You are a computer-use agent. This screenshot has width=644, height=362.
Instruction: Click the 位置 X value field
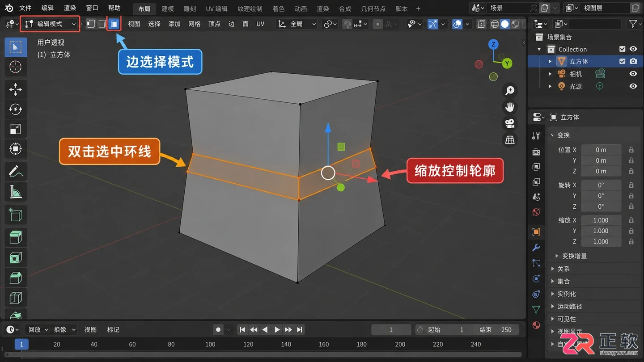(601, 150)
